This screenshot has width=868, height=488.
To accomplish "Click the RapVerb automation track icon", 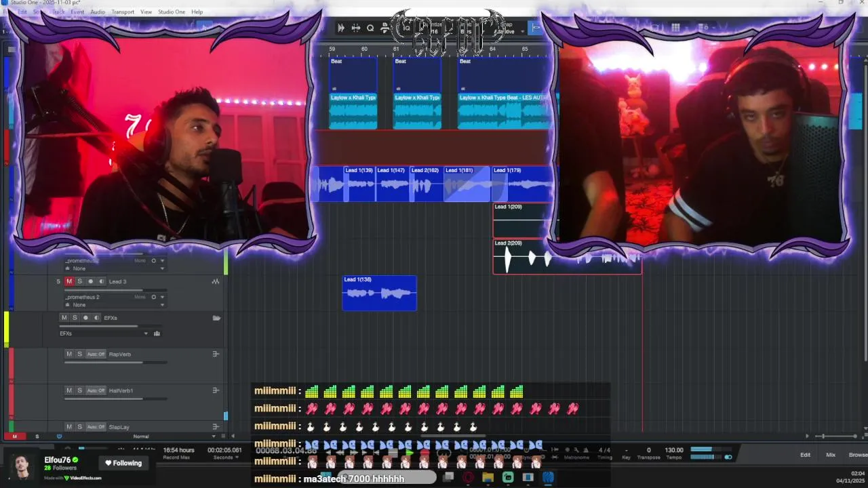I will tap(216, 354).
